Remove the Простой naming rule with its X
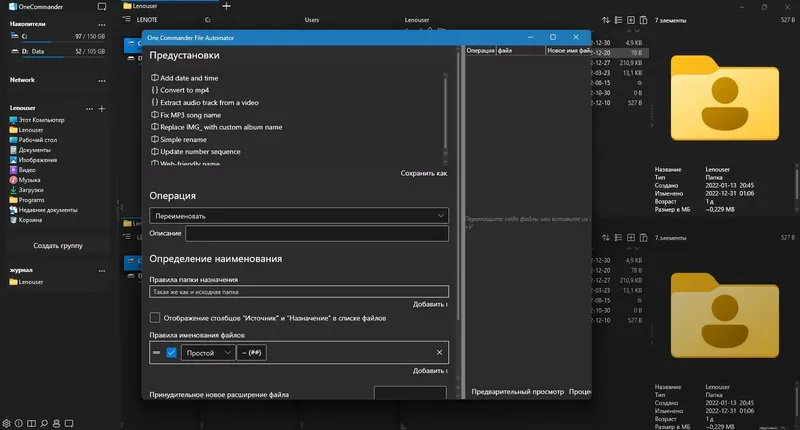The height and width of the screenshot is (430, 800). tap(439, 352)
